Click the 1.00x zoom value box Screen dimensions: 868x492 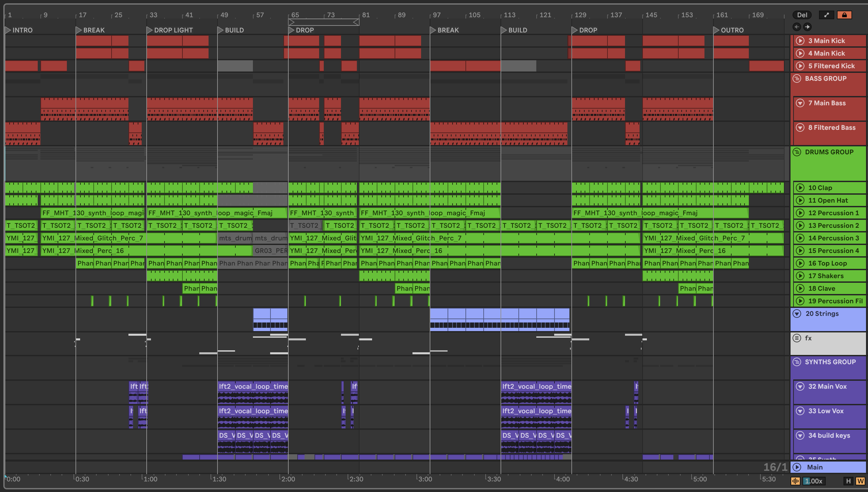point(814,481)
